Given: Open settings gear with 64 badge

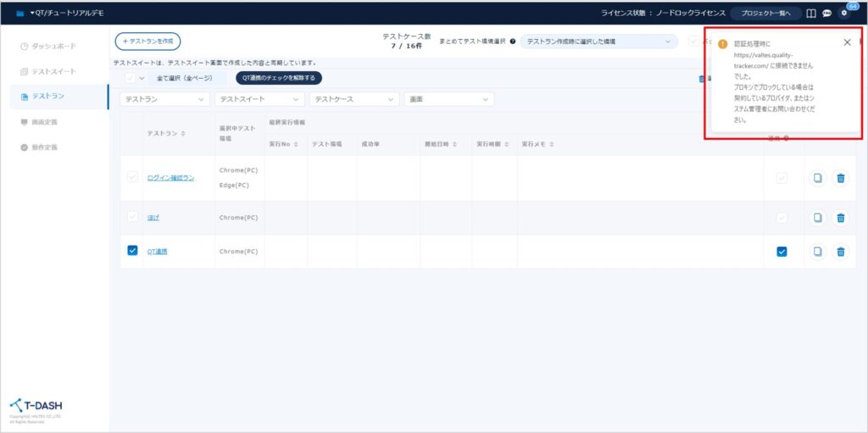Looking at the screenshot, I should (843, 14).
